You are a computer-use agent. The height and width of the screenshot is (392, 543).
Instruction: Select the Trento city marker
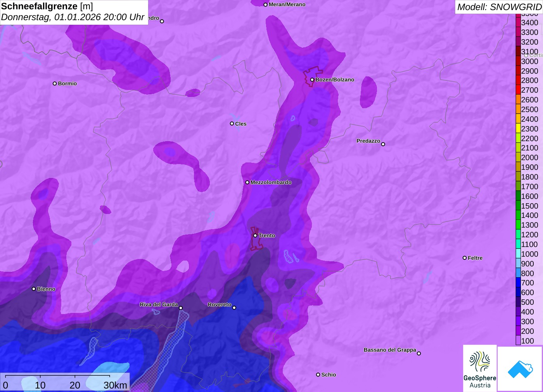click(x=255, y=235)
